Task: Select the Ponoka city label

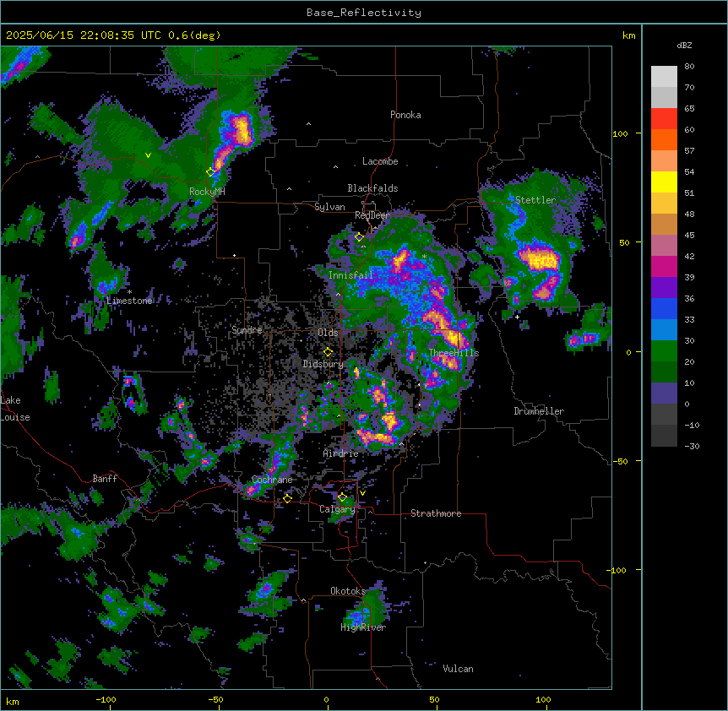Action: point(405,115)
